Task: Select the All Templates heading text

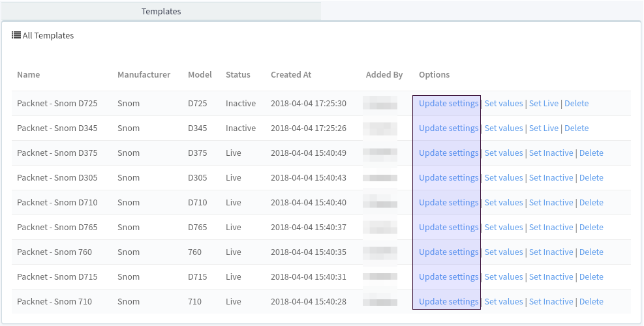Action: (48, 36)
